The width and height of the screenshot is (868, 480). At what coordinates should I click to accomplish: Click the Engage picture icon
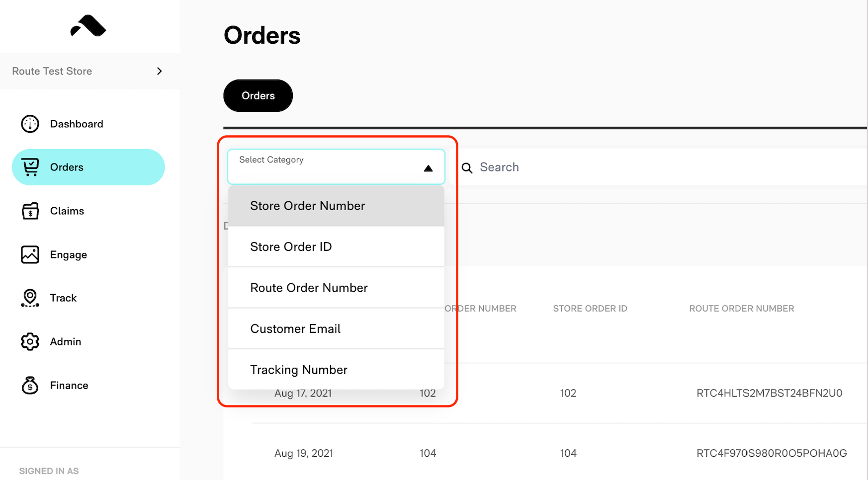pos(30,254)
